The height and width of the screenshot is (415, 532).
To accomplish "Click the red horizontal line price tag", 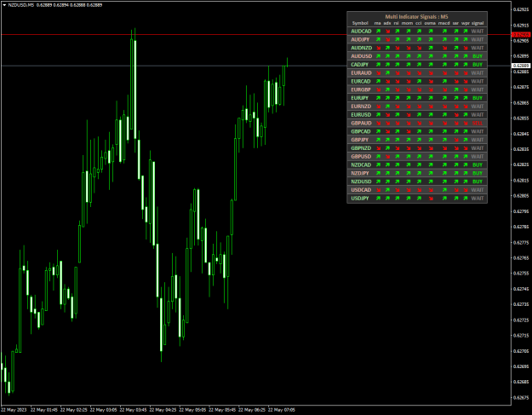I will point(521,35).
